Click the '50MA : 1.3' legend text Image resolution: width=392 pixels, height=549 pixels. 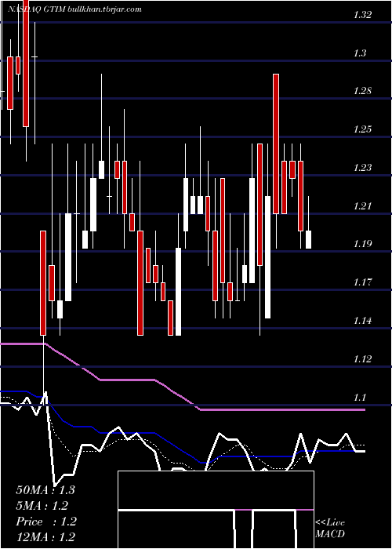click(x=45, y=490)
